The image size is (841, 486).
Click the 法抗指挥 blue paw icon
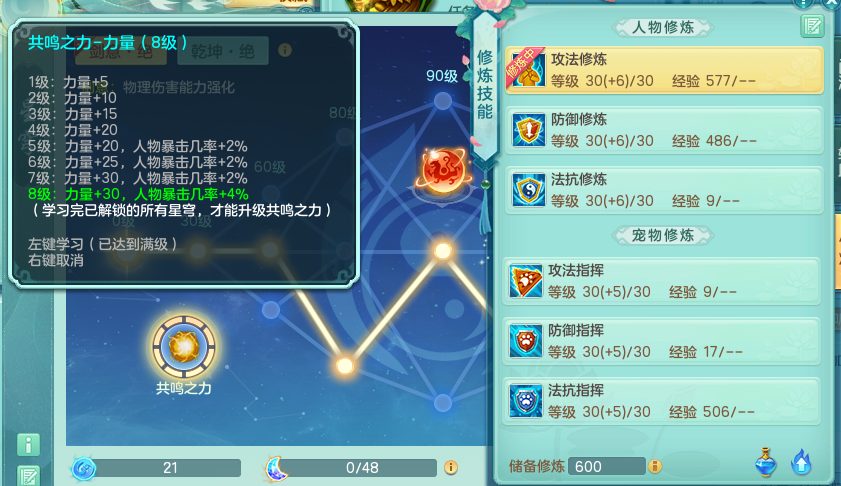pyautogui.click(x=526, y=401)
